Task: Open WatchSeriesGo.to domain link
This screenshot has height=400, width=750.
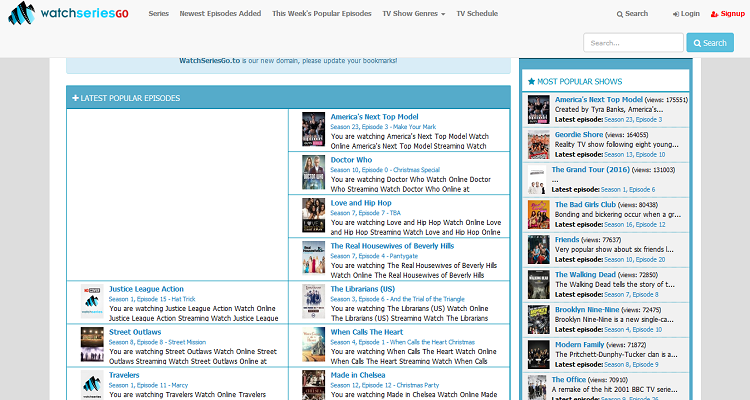Action: pos(210,61)
